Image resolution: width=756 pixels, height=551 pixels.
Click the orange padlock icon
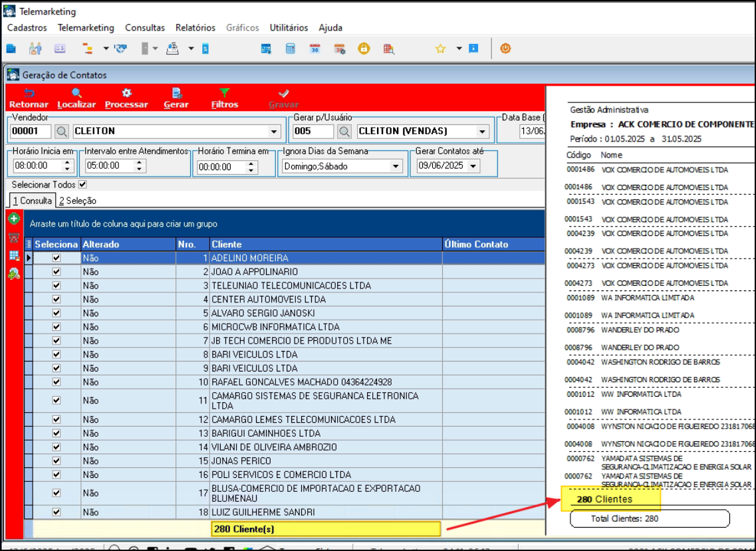click(x=364, y=49)
